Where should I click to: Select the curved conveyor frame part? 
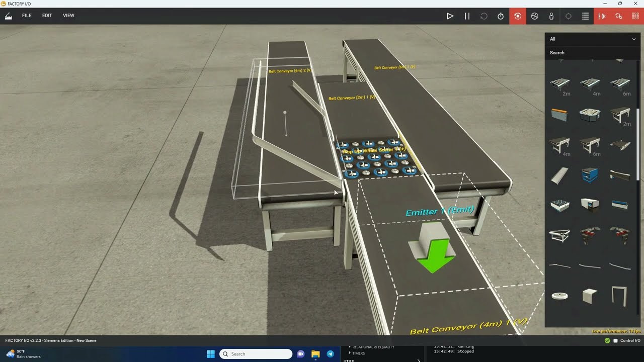coord(559,235)
